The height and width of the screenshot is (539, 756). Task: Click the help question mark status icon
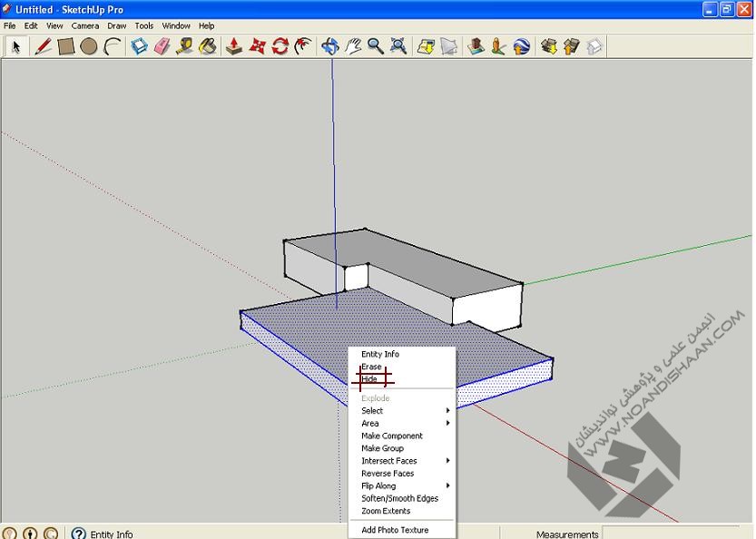tap(79, 534)
